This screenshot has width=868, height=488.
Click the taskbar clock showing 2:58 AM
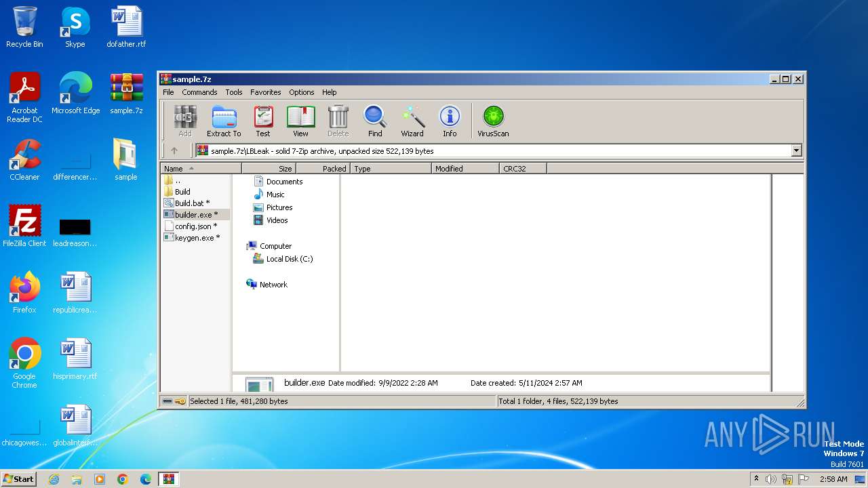click(833, 479)
